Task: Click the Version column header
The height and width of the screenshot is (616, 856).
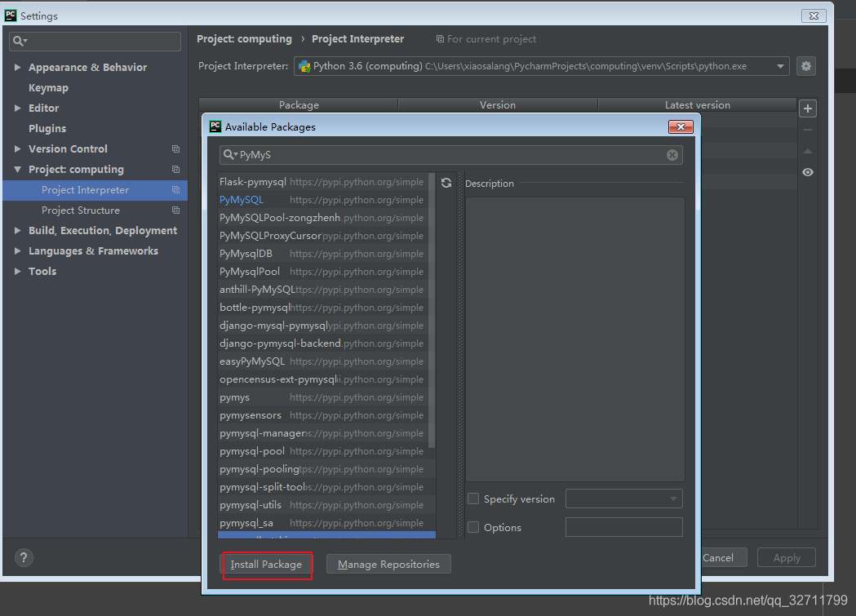Action: [x=498, y=104]
